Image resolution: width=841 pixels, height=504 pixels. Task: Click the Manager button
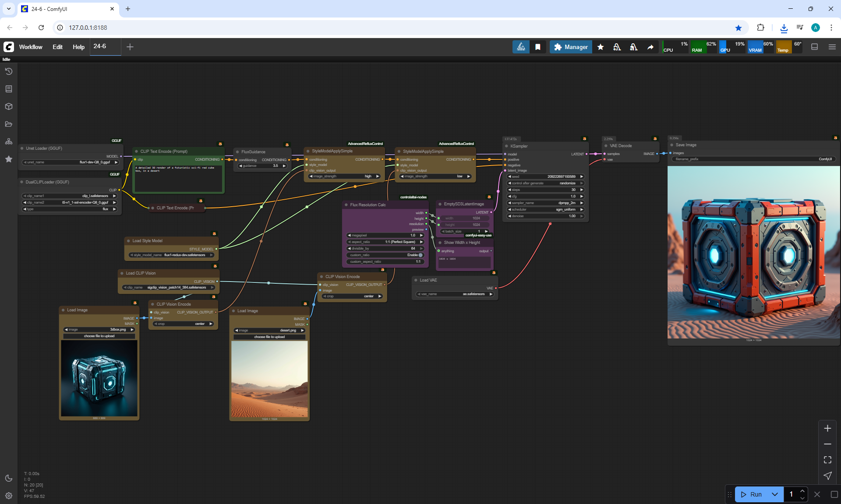(571, 47)
